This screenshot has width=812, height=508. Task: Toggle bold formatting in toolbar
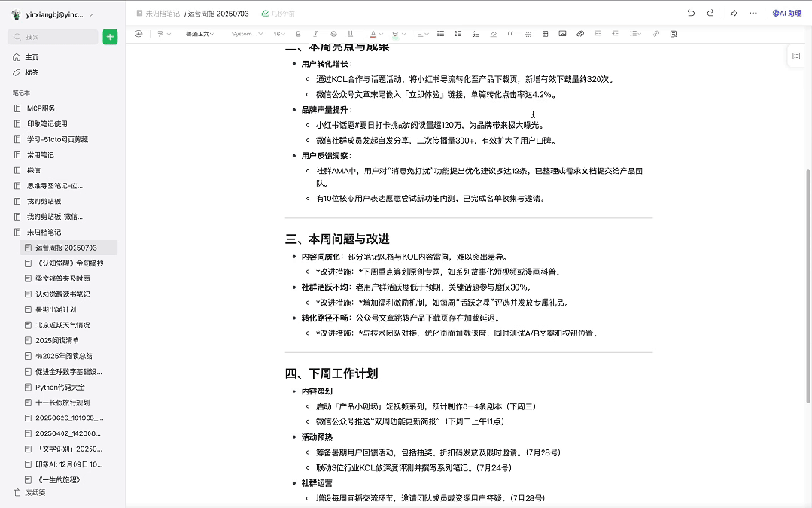point(298,34)
